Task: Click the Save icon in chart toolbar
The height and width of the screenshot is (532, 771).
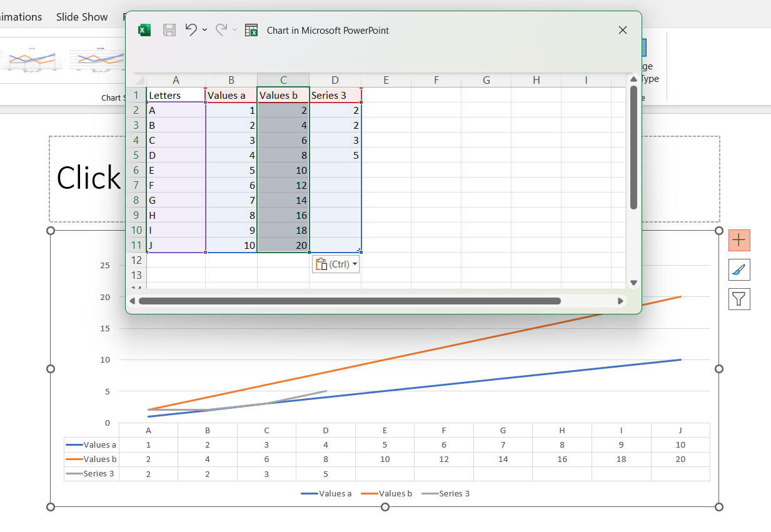Action: [x=169, y=30]
